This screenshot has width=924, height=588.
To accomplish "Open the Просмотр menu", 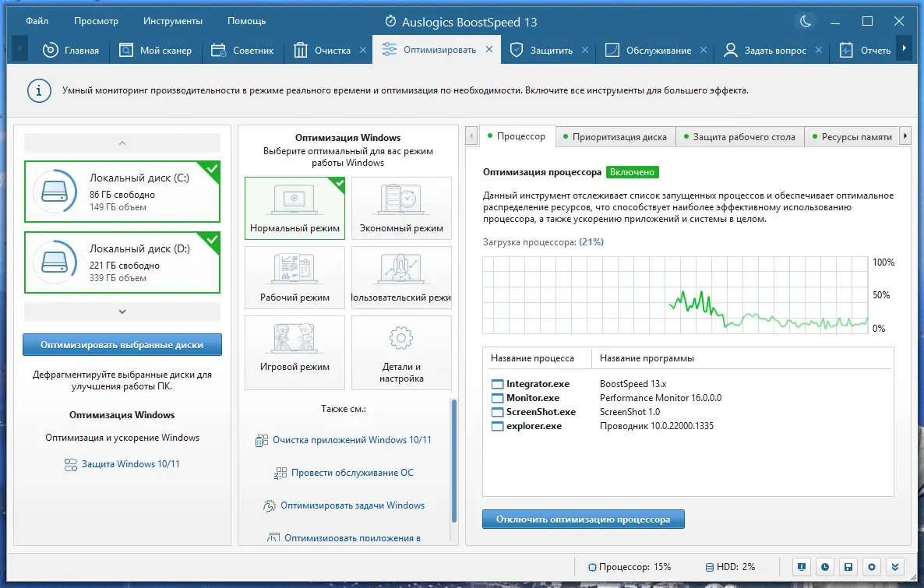I will tap(96, 20).
